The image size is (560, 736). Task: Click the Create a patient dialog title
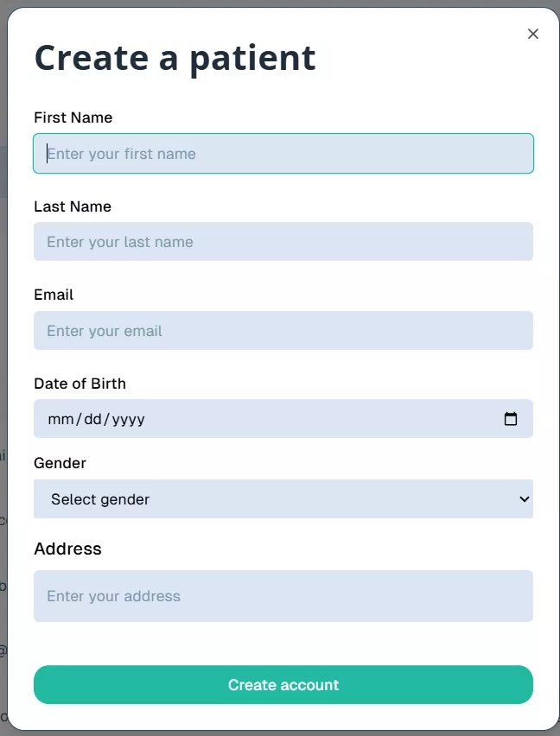tap(174, 57)
